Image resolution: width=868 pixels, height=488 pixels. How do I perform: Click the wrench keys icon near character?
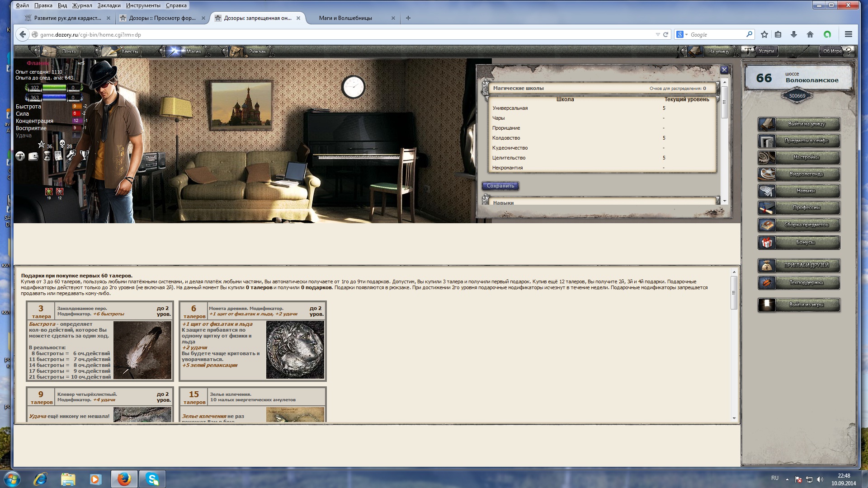tap(71, 155)
